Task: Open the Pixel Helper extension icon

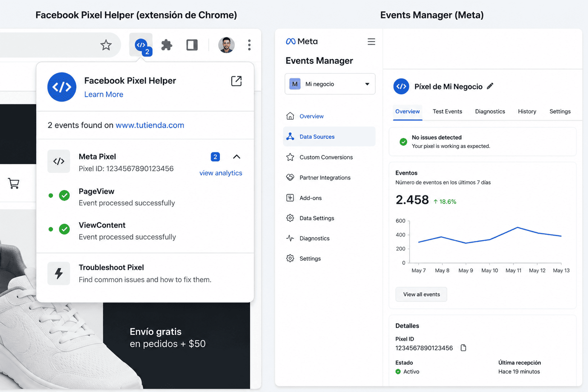Action: click(141, 45)
